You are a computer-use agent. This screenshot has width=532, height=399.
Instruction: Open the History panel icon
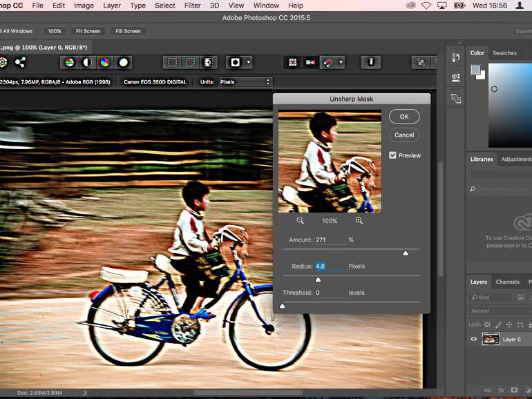pos(456,57)
